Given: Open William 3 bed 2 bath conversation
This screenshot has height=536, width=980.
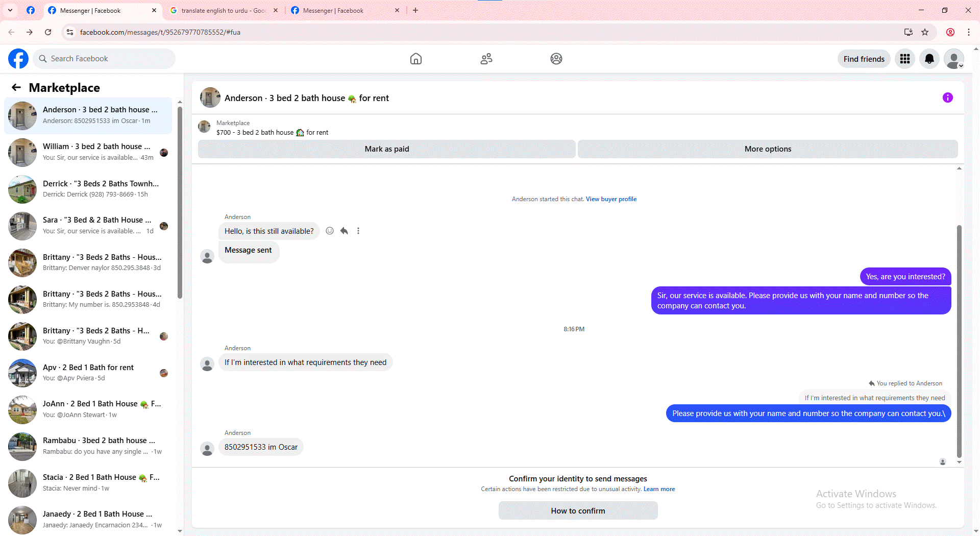Looking at the screenshot, I should tap(88, 152).
